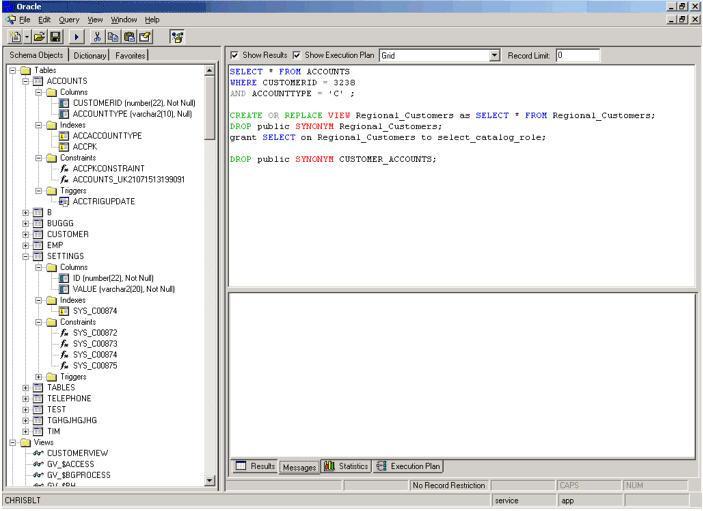
Task: Click the CHRISBLT status bar entry
Action: tap(22, 501)
